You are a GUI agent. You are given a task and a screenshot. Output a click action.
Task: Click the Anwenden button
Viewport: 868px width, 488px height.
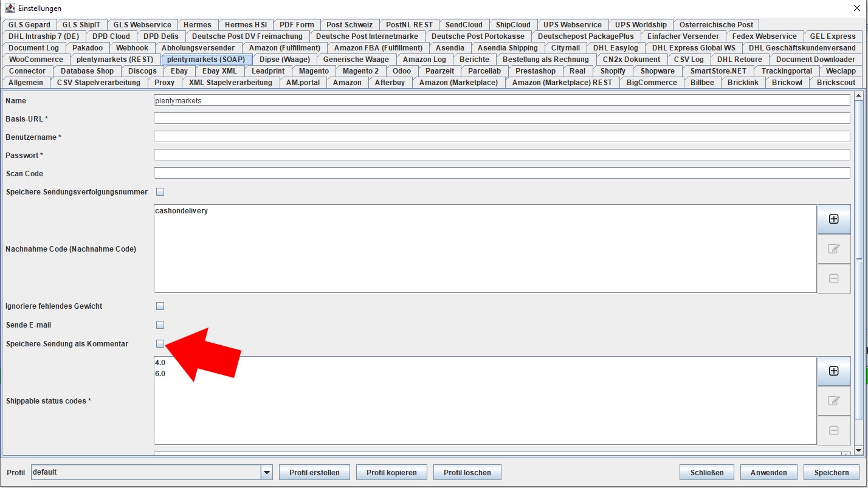768,472
